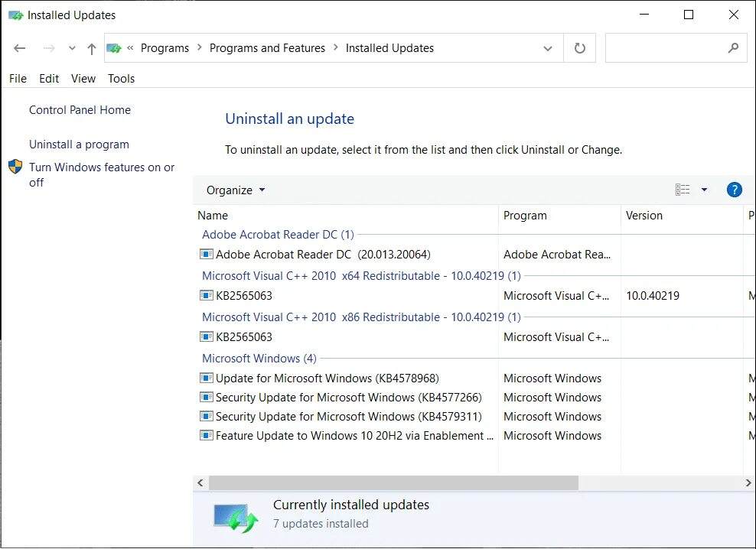Go back using the back arrow

(20, 48)
